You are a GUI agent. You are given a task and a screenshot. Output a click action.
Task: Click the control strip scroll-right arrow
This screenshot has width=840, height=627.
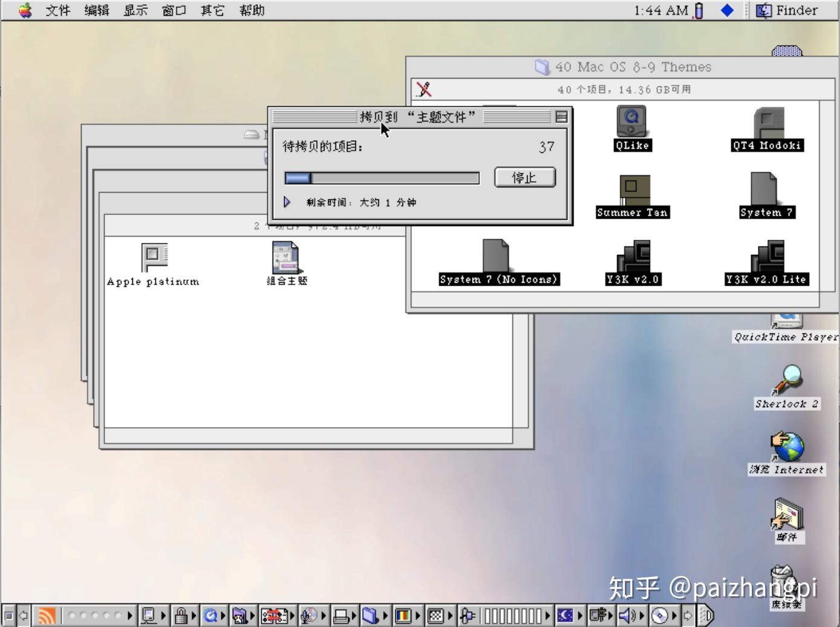688,616
